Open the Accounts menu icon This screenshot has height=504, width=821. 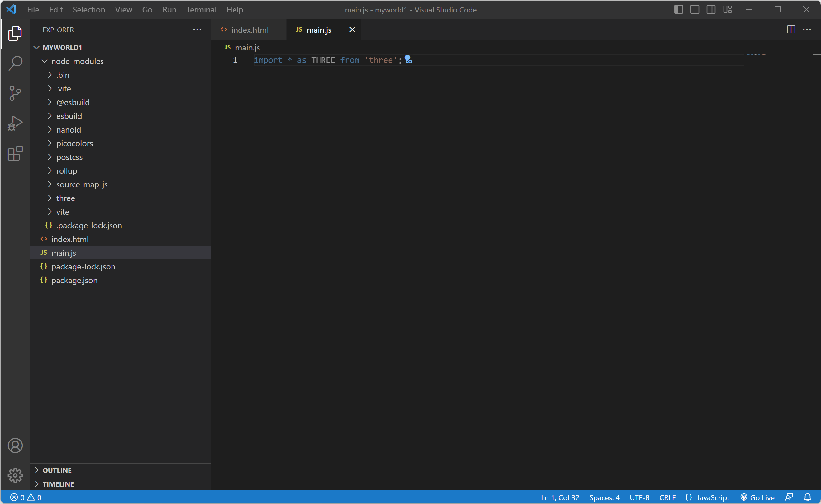point(15,446)
